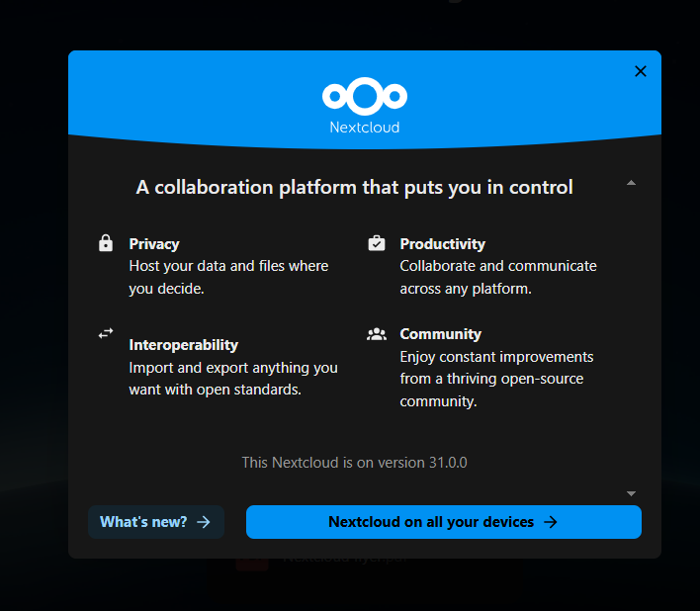Click 'Import and export anything' description
This screenshot has width=700, height=611.
pos(233,379)
